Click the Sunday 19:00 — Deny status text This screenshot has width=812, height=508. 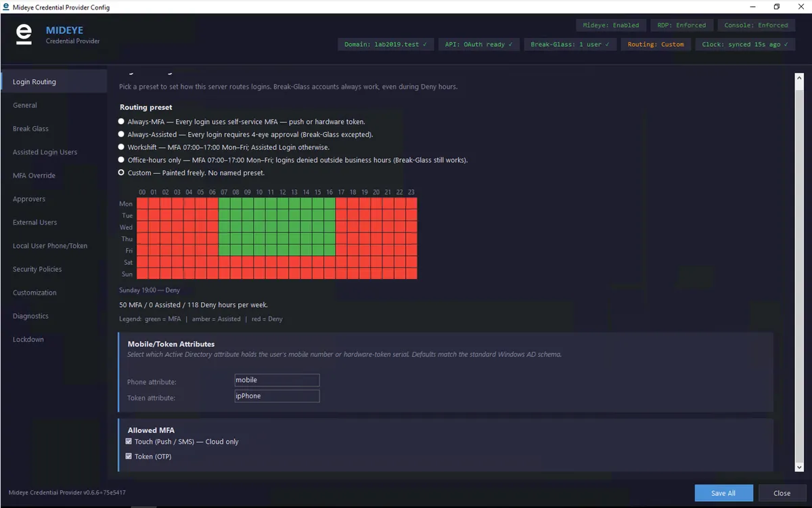tap(150, 290)
